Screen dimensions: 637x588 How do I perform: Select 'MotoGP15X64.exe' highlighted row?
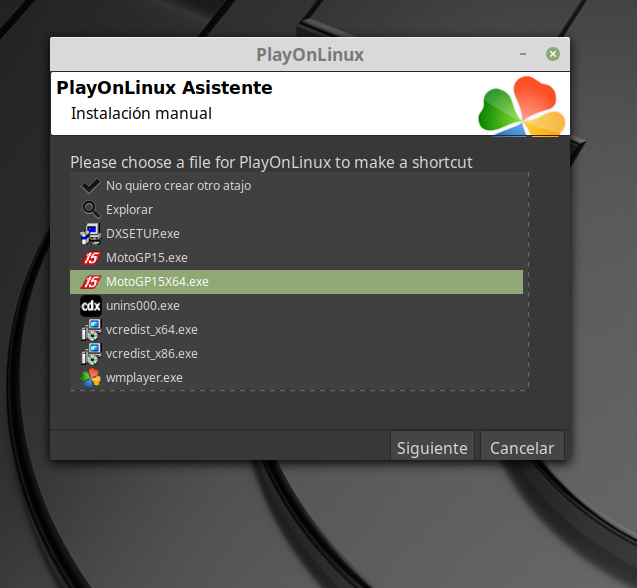[296, 282]
